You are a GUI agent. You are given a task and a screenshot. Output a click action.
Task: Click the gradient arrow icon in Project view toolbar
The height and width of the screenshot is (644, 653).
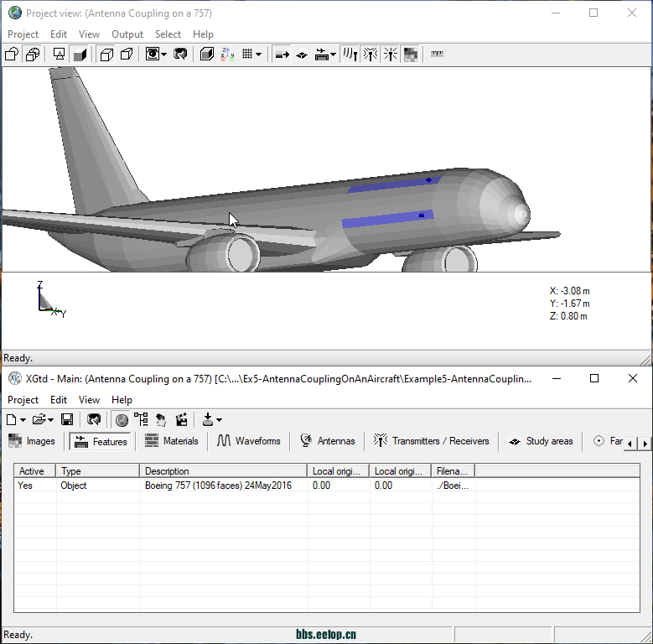[282, 55]
